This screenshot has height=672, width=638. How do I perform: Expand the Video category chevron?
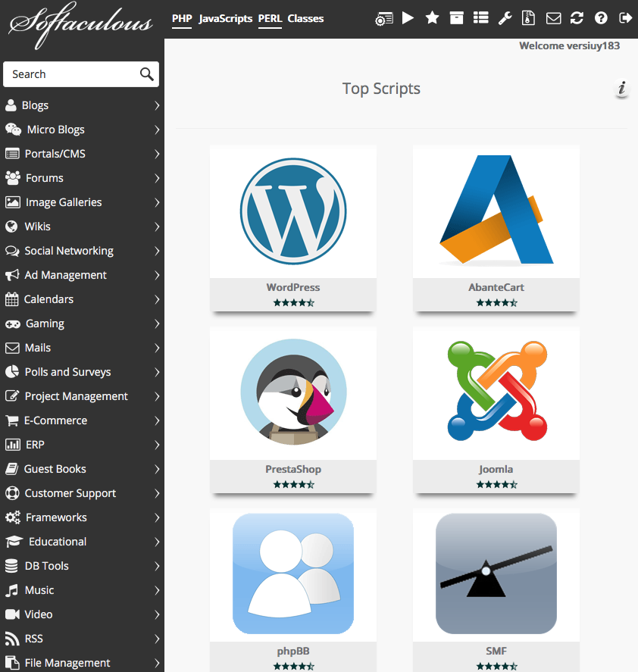[x=157, y=614]
